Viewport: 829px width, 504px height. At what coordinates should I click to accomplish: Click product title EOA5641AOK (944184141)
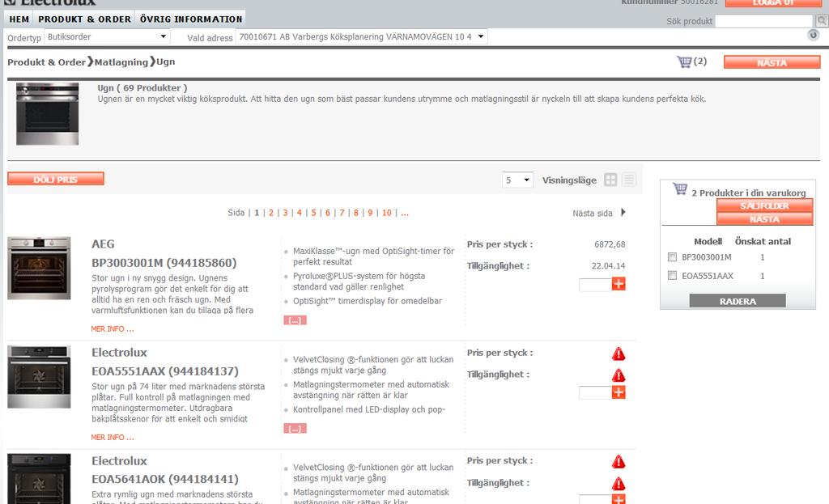click(165, 479)
